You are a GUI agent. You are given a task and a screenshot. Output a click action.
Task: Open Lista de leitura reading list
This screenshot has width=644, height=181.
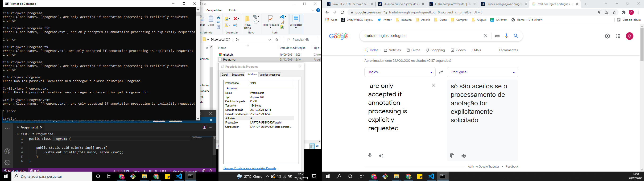point(629,20)
